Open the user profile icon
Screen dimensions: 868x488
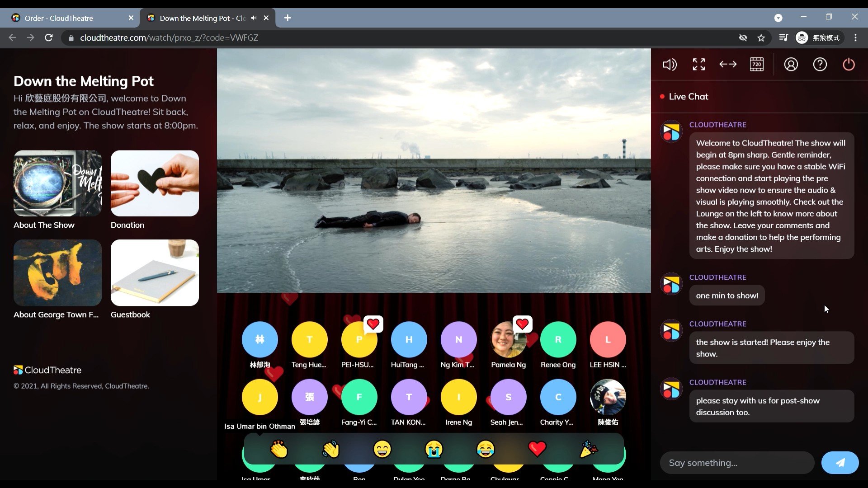[x=791, y=65]
